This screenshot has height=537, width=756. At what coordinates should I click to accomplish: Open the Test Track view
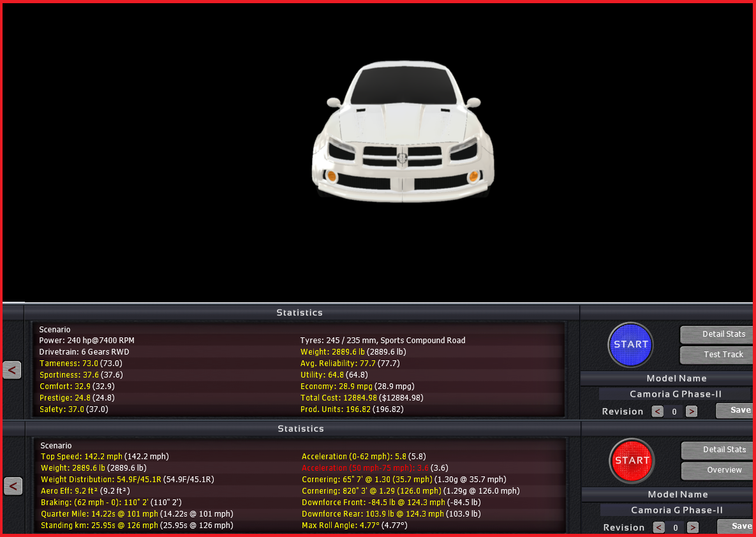718,355
